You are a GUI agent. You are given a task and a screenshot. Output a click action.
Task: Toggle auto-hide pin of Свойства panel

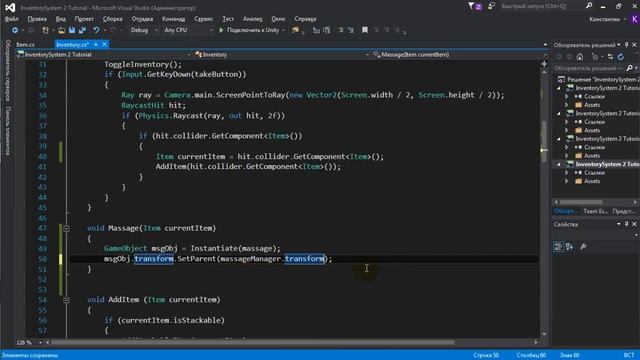click(627, 224)
